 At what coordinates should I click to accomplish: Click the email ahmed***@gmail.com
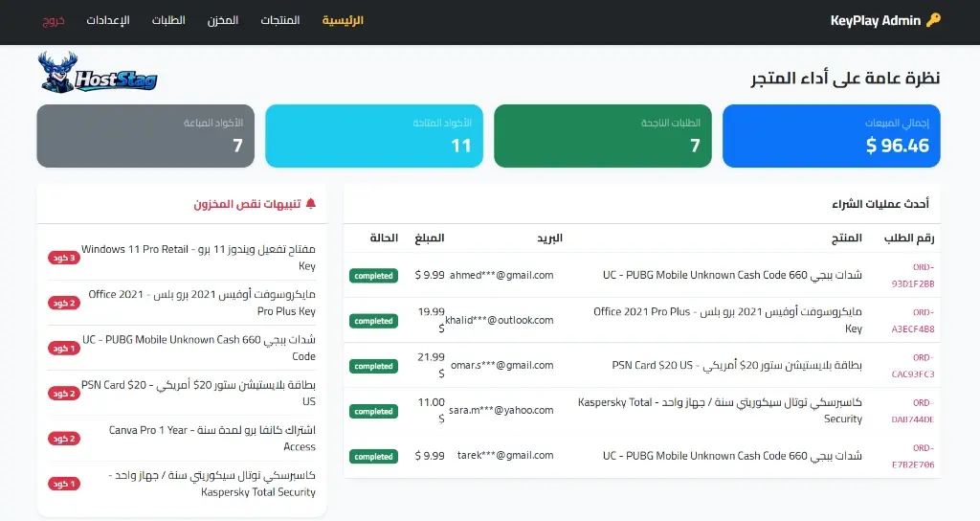pos(501,275)
